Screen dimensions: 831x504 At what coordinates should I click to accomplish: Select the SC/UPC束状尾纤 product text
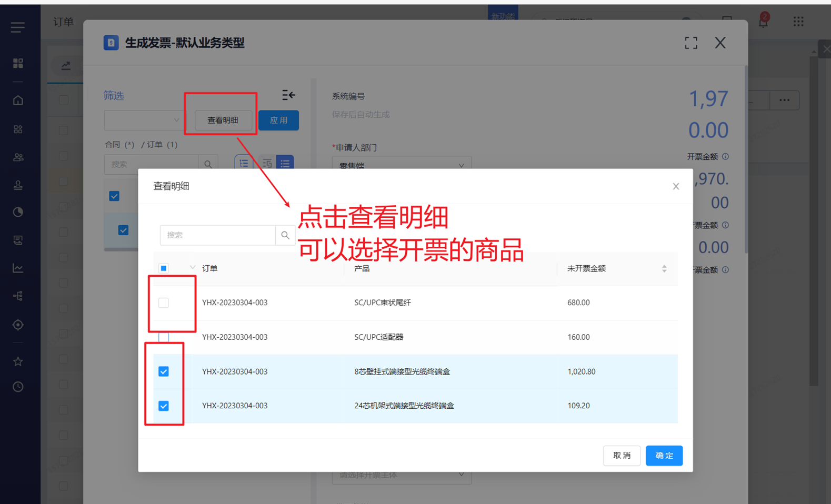pos(383,303)
